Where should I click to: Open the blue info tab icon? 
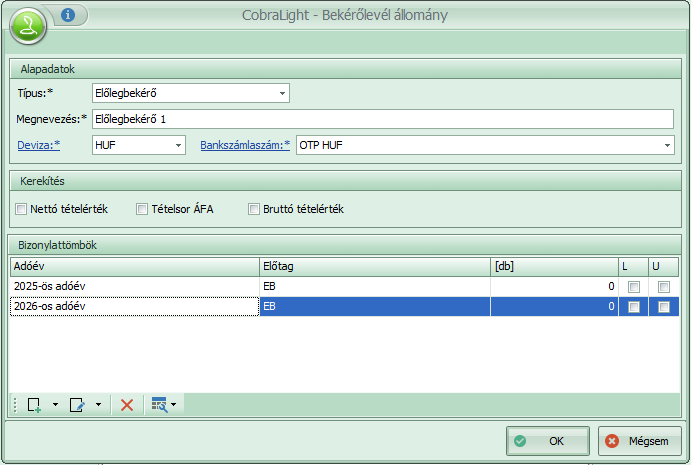pyautogui.click(x=68, y=15)
